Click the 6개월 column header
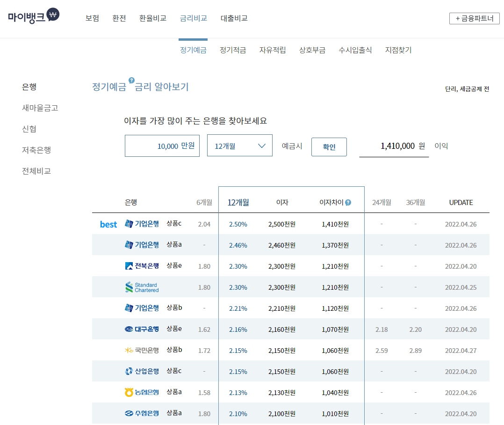Viewport: 504px width, 425px height. click(x=204, y=202)
